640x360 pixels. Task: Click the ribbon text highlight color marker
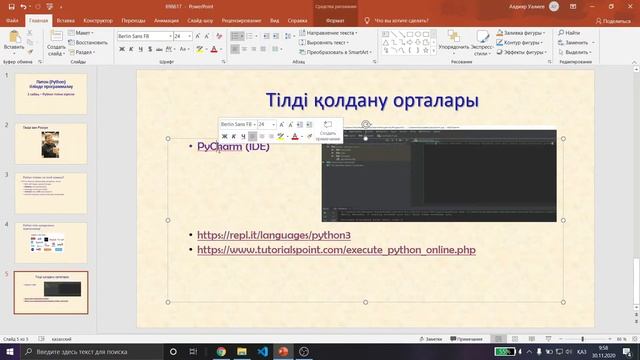pyautogui.click(x=199, y=49)
